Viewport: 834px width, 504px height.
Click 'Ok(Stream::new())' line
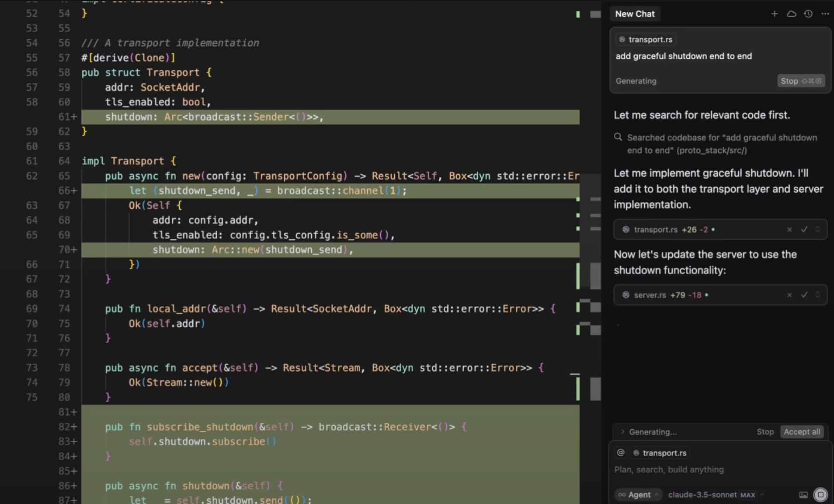pos(179,383)
